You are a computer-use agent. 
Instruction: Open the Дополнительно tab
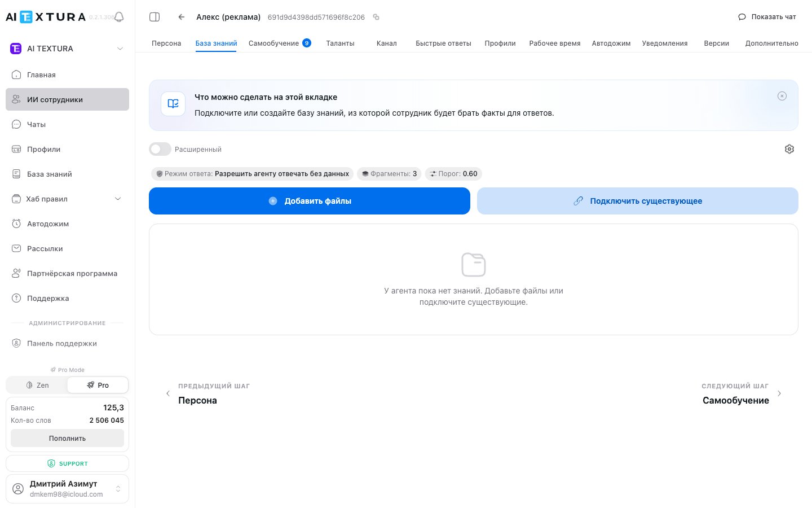click(x=771, y=43)
